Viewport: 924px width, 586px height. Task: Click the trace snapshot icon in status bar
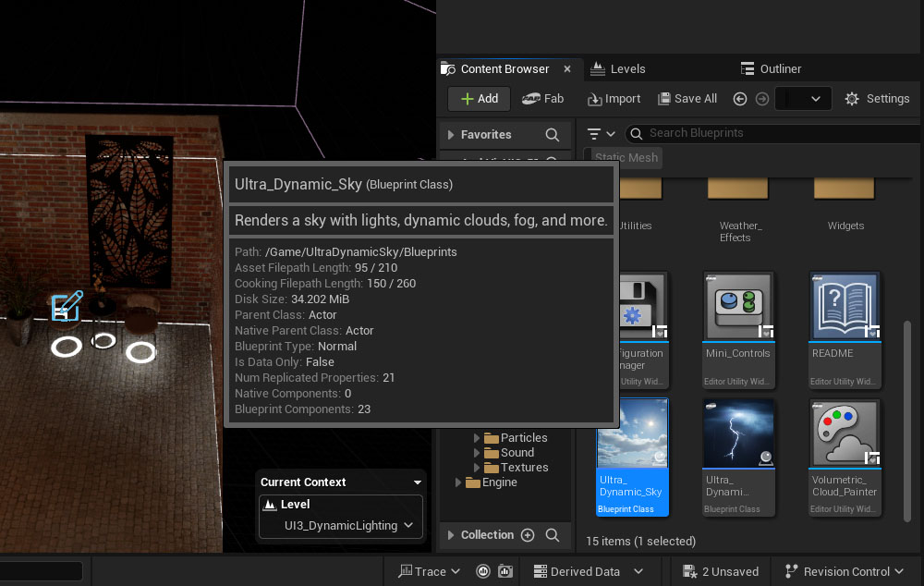pos(505,571)
